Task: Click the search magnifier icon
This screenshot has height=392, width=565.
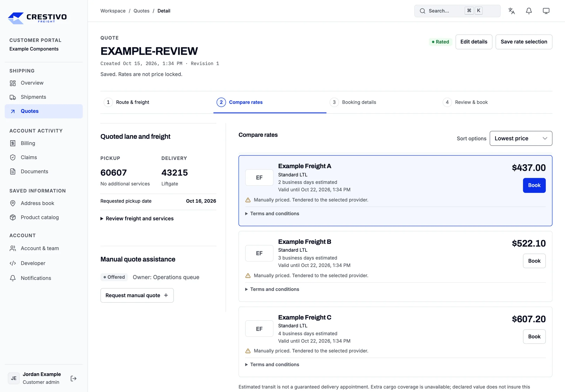Action: pos(422,11)
